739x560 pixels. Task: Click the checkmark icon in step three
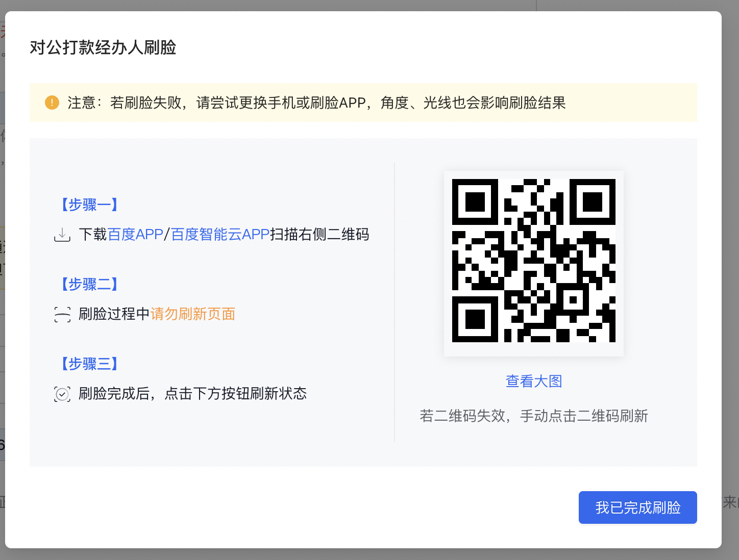[x=62, y=394]
